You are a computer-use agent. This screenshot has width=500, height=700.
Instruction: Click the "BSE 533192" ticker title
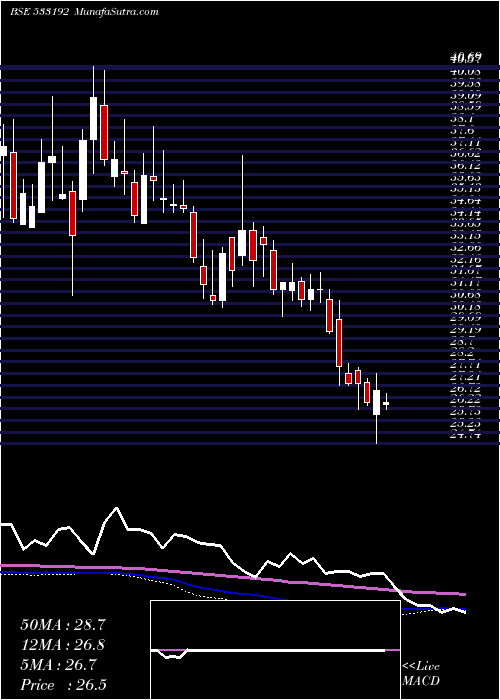click(x=39, y=12)
